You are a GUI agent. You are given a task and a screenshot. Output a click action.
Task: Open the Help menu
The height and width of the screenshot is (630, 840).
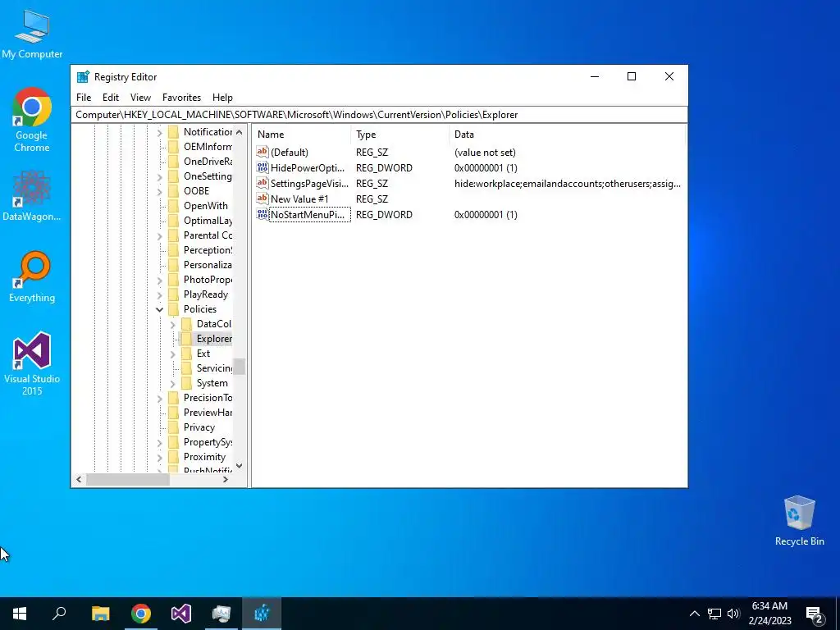click(x=222, y=98)
